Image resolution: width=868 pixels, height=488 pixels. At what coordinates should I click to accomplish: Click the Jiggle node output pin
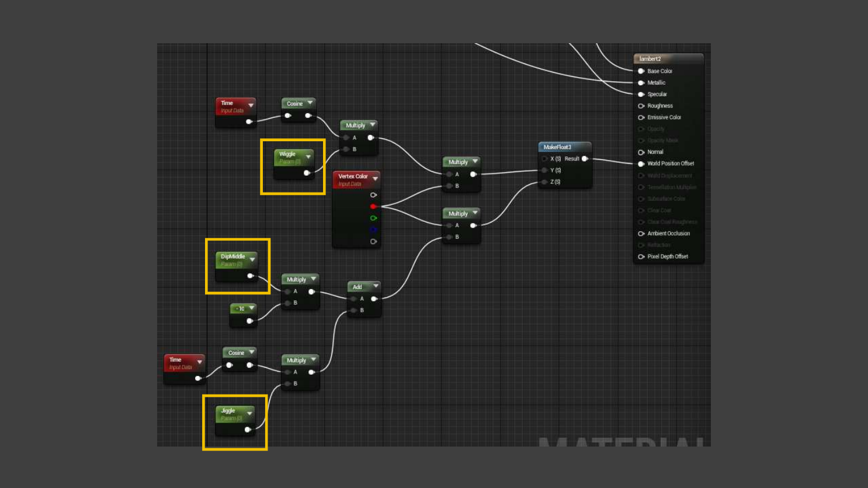pos(248,430)
